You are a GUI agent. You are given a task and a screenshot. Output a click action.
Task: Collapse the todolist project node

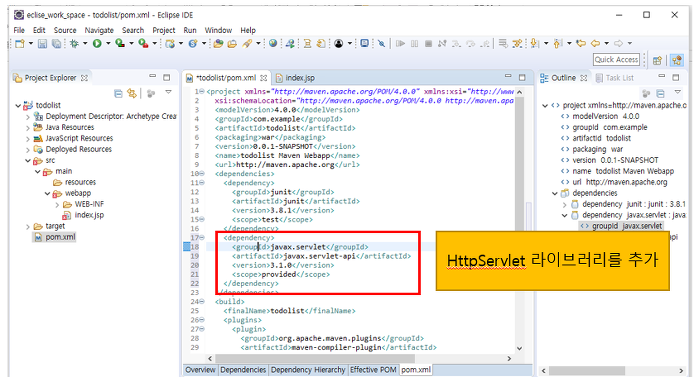pos(18,106)
